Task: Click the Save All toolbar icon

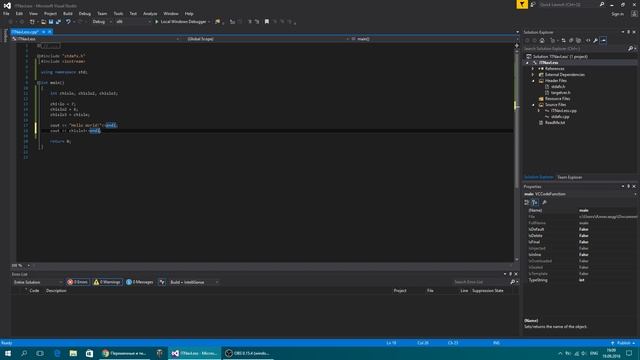Action: click(58, 22)
